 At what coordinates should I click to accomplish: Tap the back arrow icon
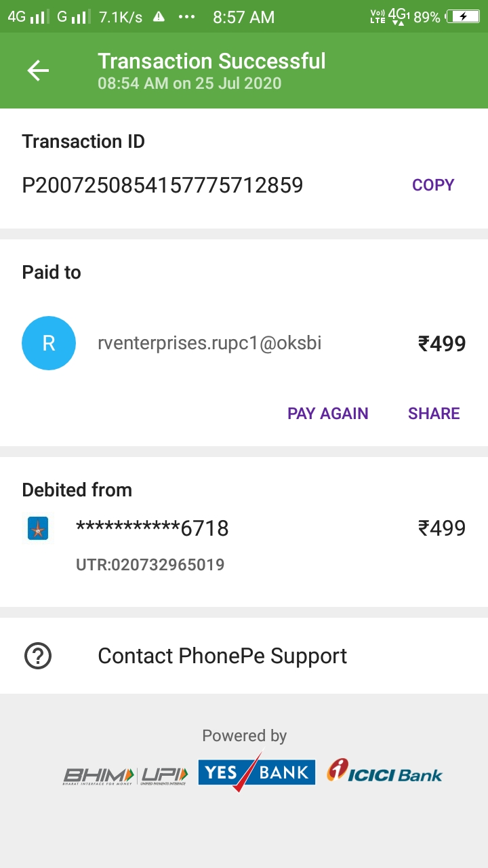38,71
